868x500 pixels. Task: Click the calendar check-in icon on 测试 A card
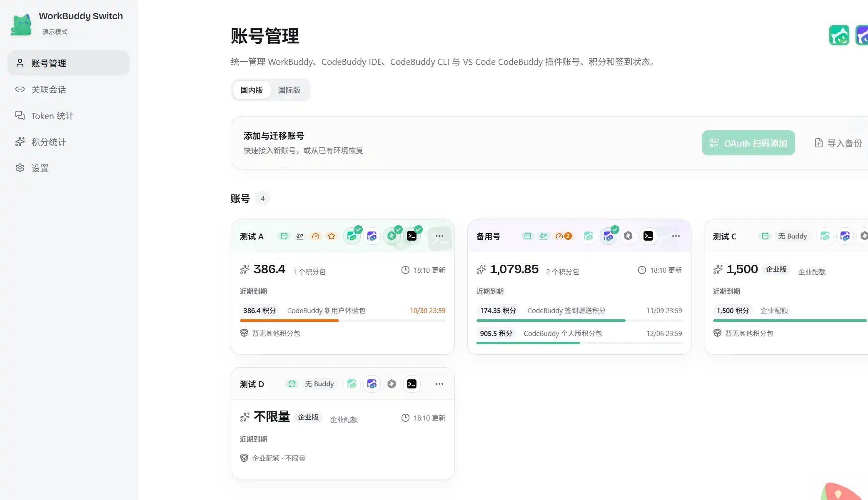(284, 236)
